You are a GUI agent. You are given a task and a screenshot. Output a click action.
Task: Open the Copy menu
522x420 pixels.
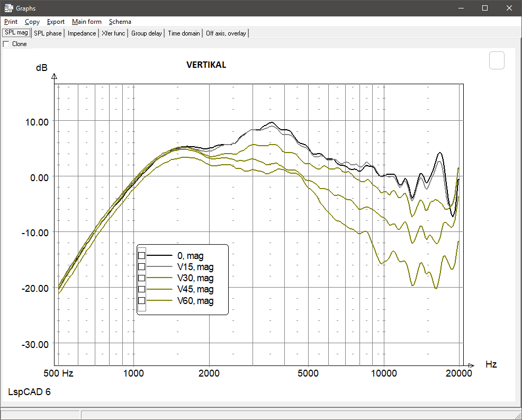[x=32, y=22]
